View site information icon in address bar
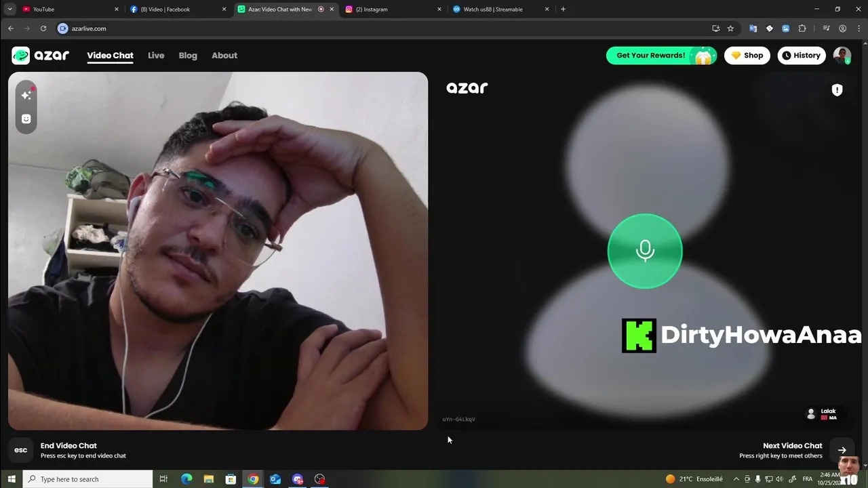 pyautogui.click(x=63, y=28)
